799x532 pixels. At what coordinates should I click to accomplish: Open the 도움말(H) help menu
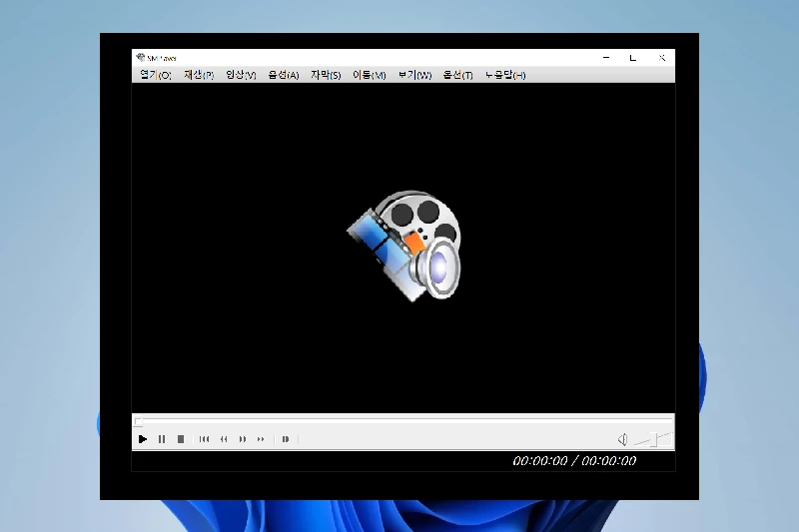(x=505, y=75)
